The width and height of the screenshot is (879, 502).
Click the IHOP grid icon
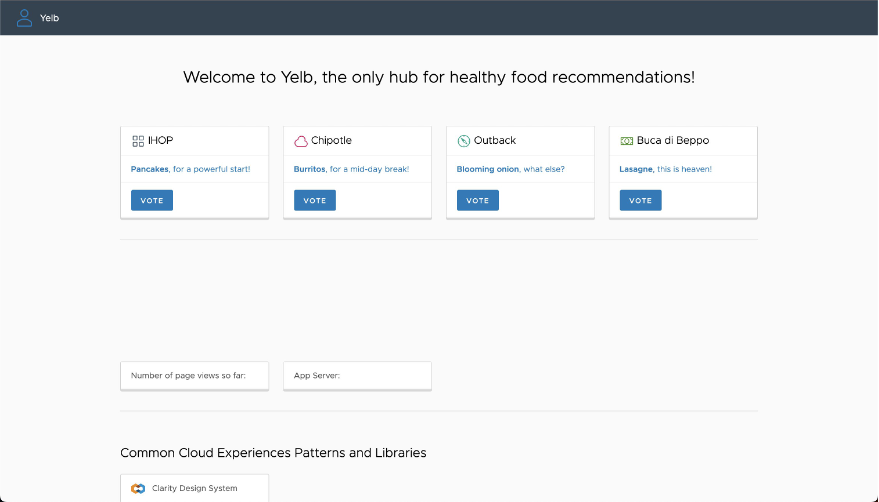click(138, 141)
